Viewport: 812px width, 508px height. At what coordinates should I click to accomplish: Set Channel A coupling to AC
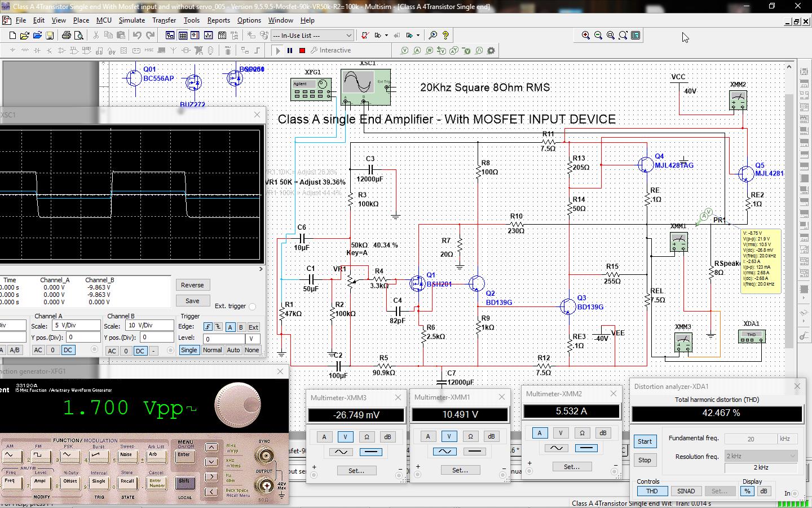38,350
